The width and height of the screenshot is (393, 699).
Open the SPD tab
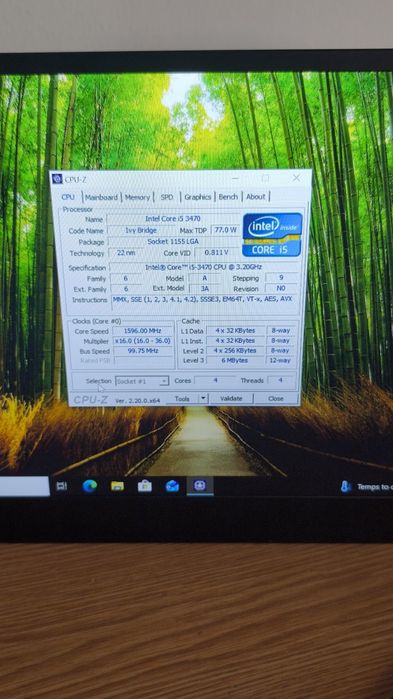pos(167,197)
